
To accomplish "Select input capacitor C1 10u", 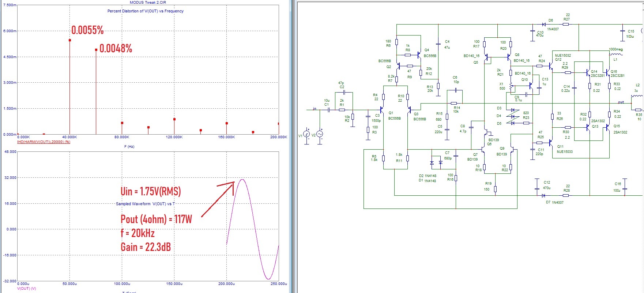I will click(329, 110).
